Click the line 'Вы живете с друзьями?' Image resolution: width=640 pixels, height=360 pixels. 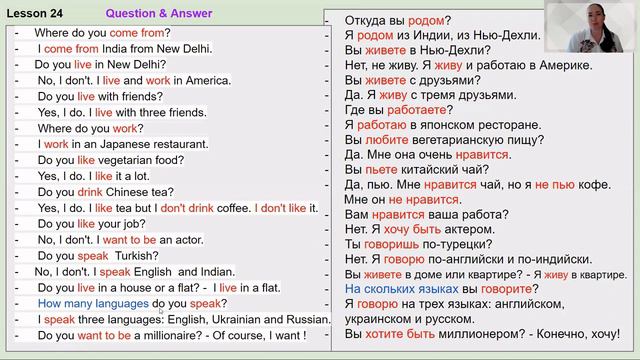pyautogui.click(x=413, y=80)
